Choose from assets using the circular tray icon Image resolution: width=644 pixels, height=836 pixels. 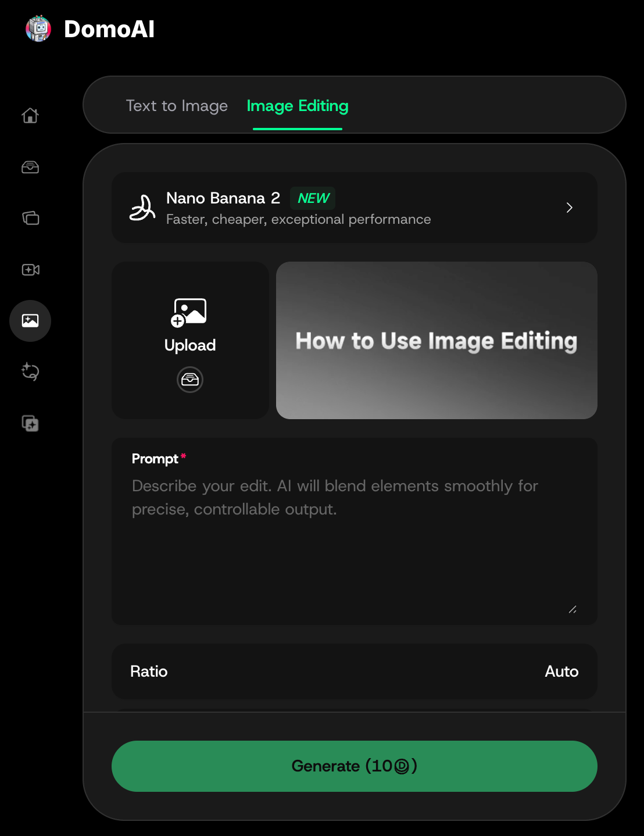(190, 380)
